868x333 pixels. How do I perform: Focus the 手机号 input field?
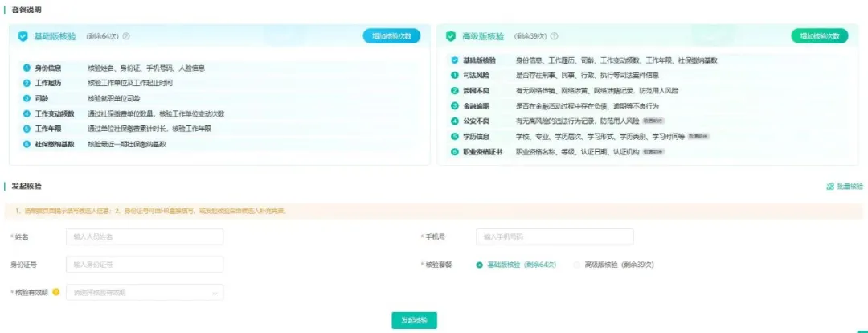tap(555, 236)
